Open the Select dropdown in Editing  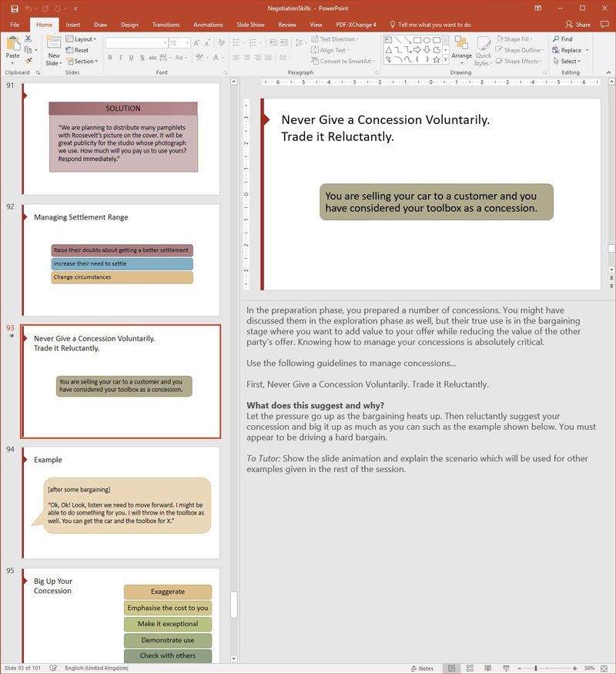point(567,61)
